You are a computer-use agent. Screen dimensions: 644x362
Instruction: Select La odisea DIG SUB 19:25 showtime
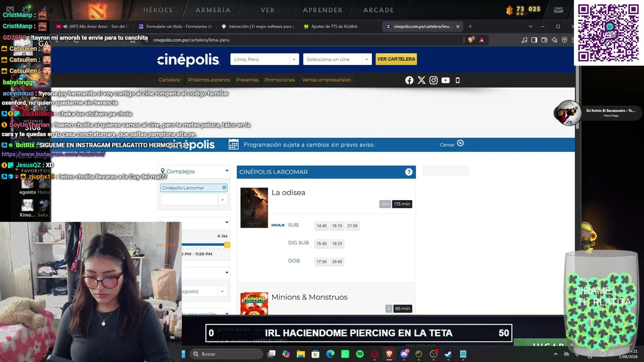337,244
